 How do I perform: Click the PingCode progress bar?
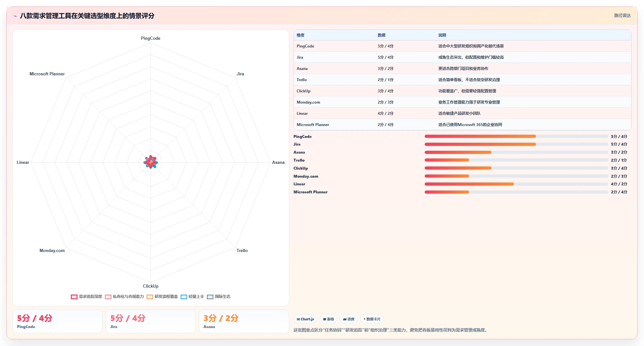coord(516,136)
